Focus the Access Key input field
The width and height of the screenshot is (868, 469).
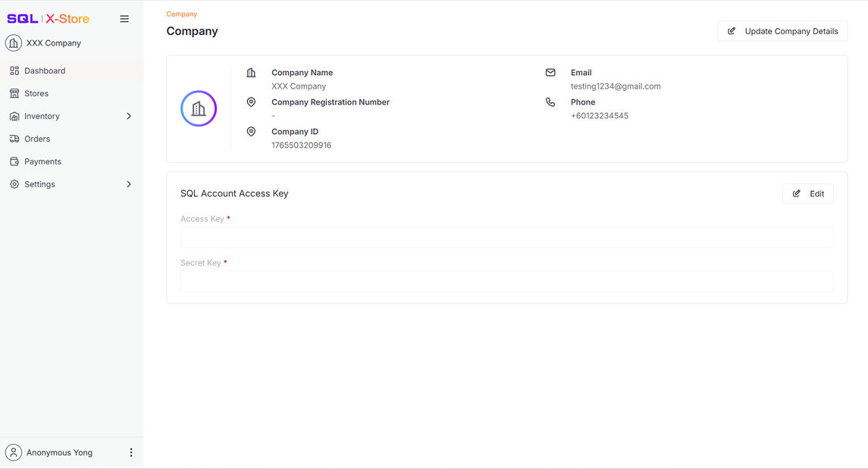pyautogui.click(x=506, y=237)
